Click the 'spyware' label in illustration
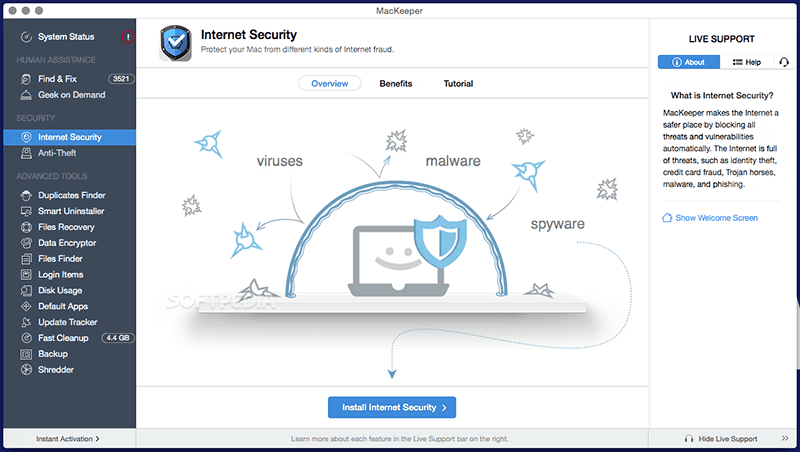 tap(558, 224)
